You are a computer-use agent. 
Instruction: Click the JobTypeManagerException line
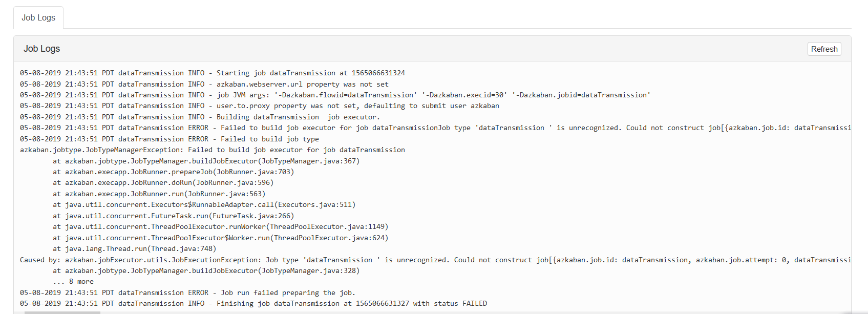tap(212, 150)
